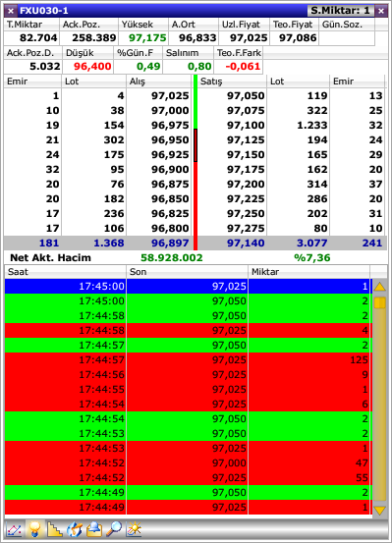Click the trade list scrollbar thumb

380,302
